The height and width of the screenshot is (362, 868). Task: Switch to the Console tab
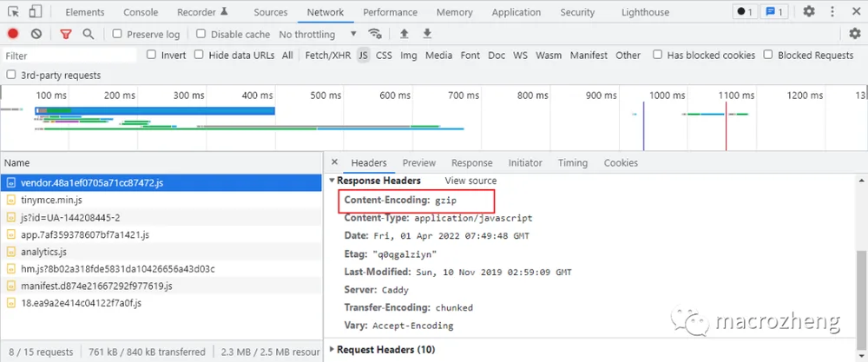pyautogui.click(x=141, y=12)
